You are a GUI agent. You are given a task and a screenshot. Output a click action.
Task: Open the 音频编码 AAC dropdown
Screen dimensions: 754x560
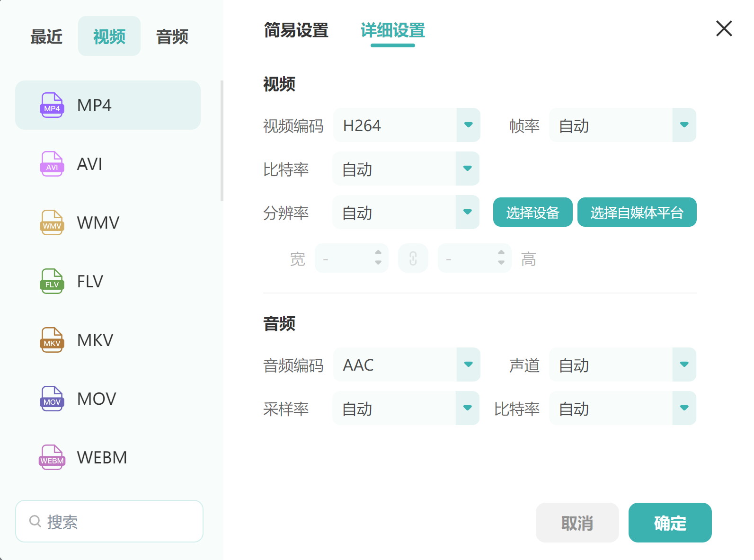tap(407, 364)
